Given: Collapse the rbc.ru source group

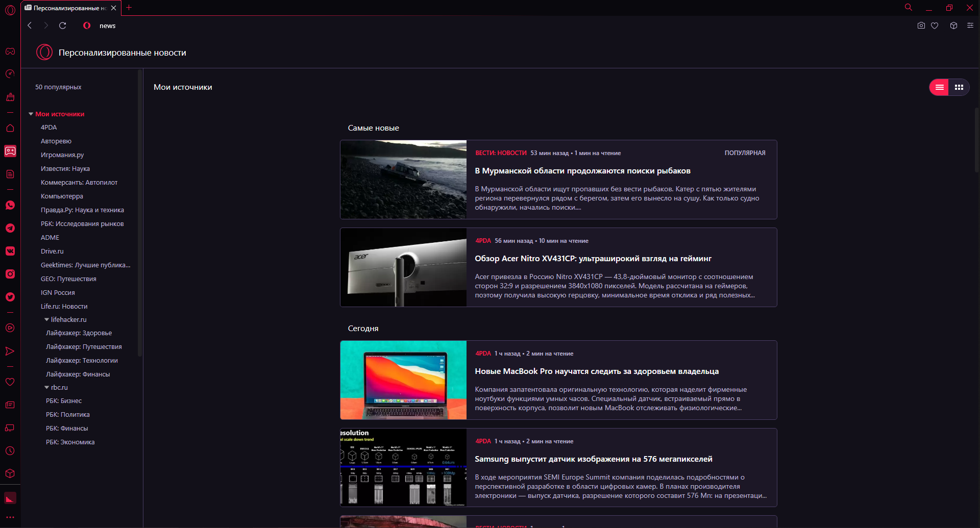Looking at the screenshot, I should pyautogui.click(x=47, y=388).
